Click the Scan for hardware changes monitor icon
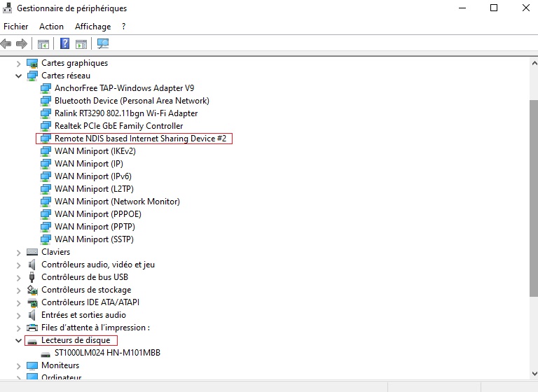538x392 pixels. point(102,43)
